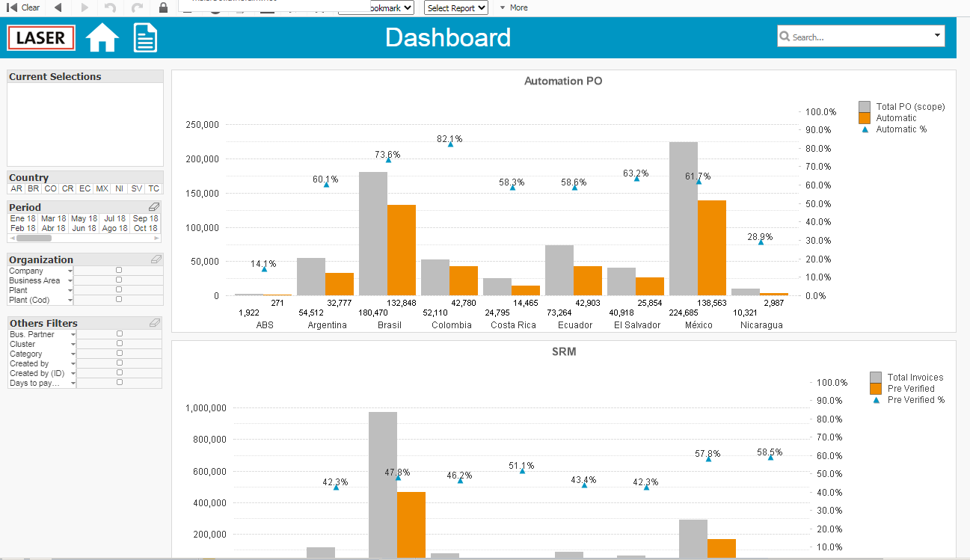The height and width of the screenshot is (560, 970).
Task: Open the document report icon
Action: [x=146, y=37]
